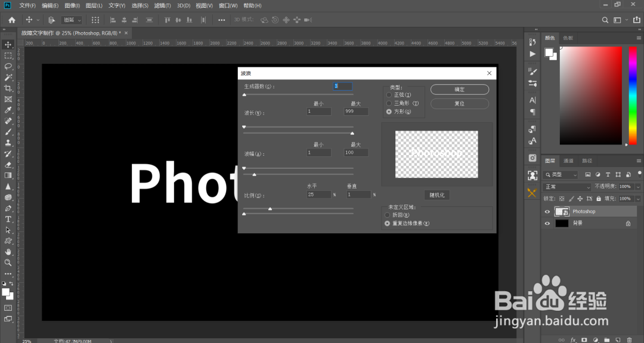This screenshot has width=644, height=343.
Task: Close the Wave dialog
Action: (x=489, y=73)
